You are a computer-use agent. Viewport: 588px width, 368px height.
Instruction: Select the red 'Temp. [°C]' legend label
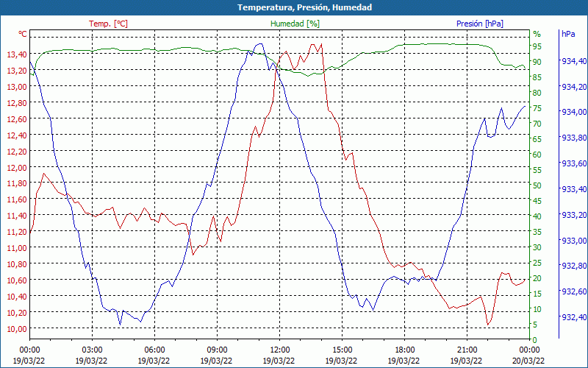pyautogui.click(x=108, y=24)
